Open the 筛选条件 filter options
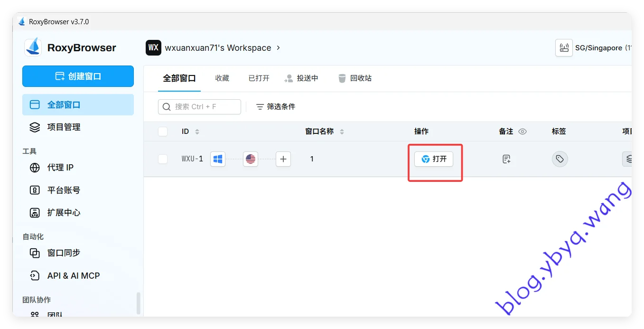 click(x=276, y=107)
